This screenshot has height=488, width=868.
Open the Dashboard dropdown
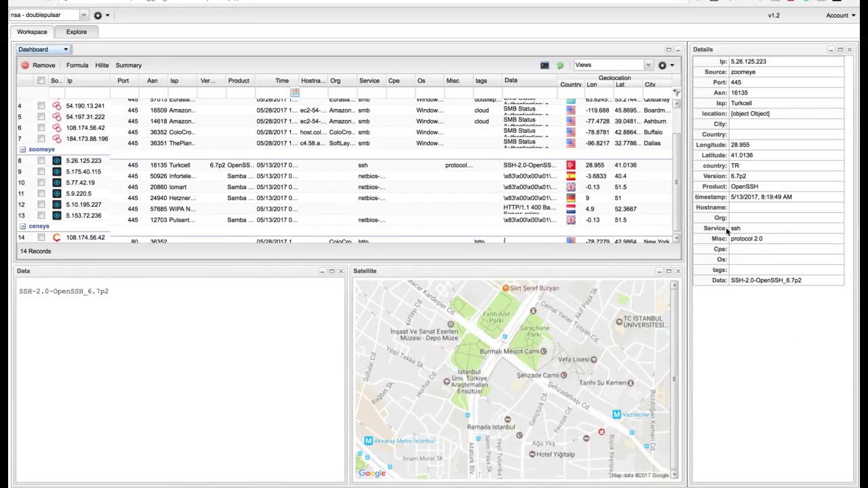(43, 49)
